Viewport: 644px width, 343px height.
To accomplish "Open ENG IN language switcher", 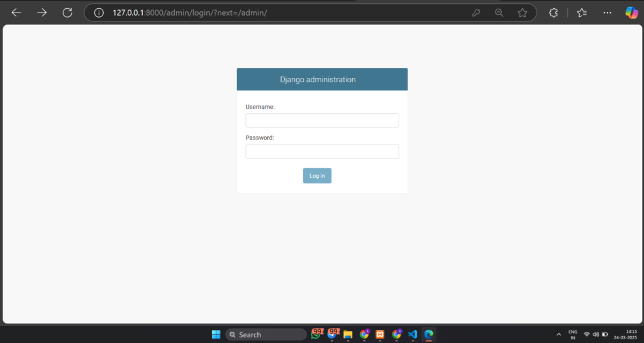I will point(572,334).
